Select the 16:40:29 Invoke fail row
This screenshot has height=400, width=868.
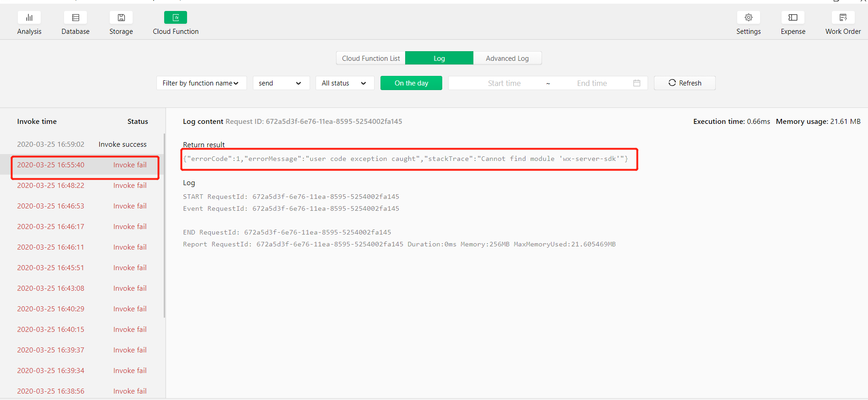82,309
